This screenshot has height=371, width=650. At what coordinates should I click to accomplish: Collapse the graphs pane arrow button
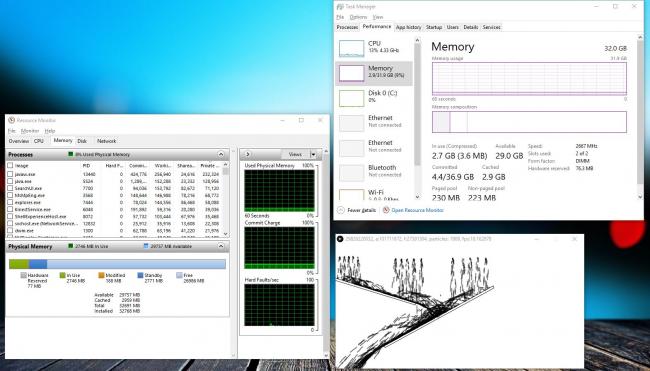tap(247, 154)
